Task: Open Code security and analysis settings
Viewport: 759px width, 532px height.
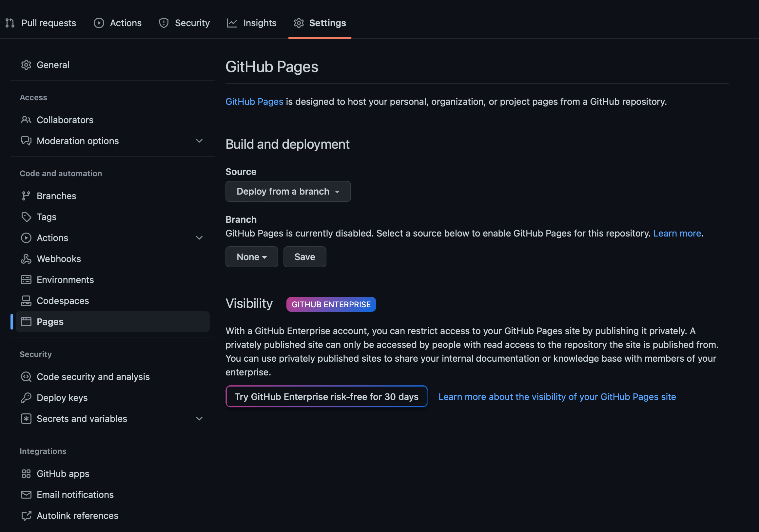Action: point(112,376)
